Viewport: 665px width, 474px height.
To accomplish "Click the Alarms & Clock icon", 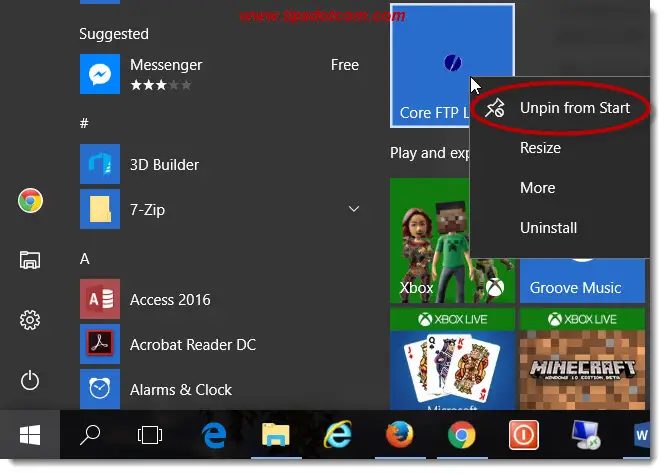I will [100, 389].
